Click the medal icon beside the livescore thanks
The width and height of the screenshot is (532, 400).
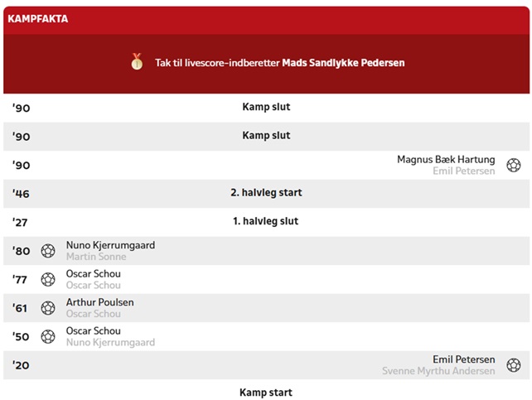(x=138, y=62)
